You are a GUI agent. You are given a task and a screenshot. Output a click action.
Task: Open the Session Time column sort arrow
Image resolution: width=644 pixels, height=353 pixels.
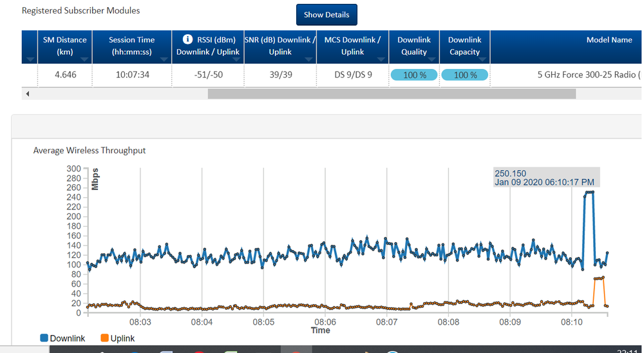click(x=166, y=59)
